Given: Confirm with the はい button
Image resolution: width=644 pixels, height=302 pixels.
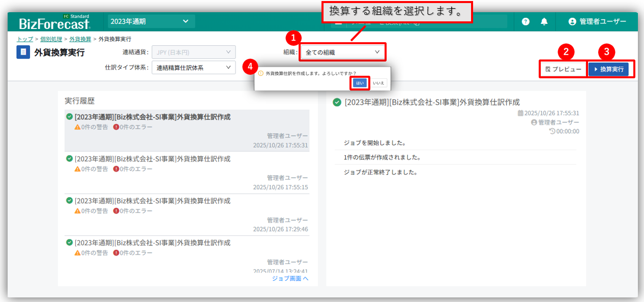Looking at the screenshot, I should (359, 82).
